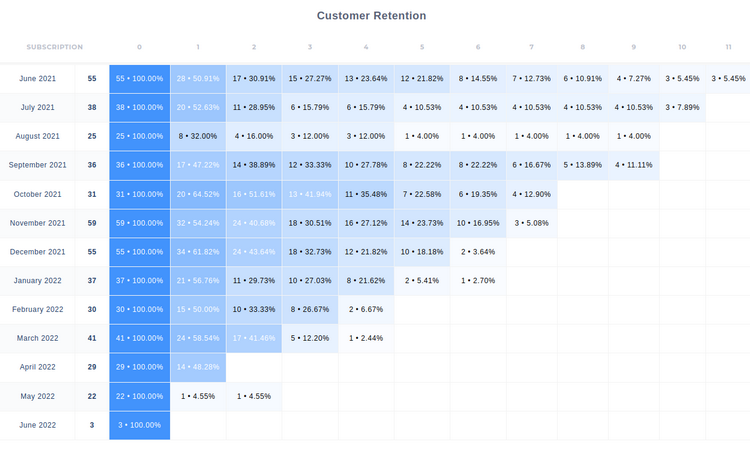Click cell '21 • 56.76%'
Screen dimensions: 750x450
point(198,280)
